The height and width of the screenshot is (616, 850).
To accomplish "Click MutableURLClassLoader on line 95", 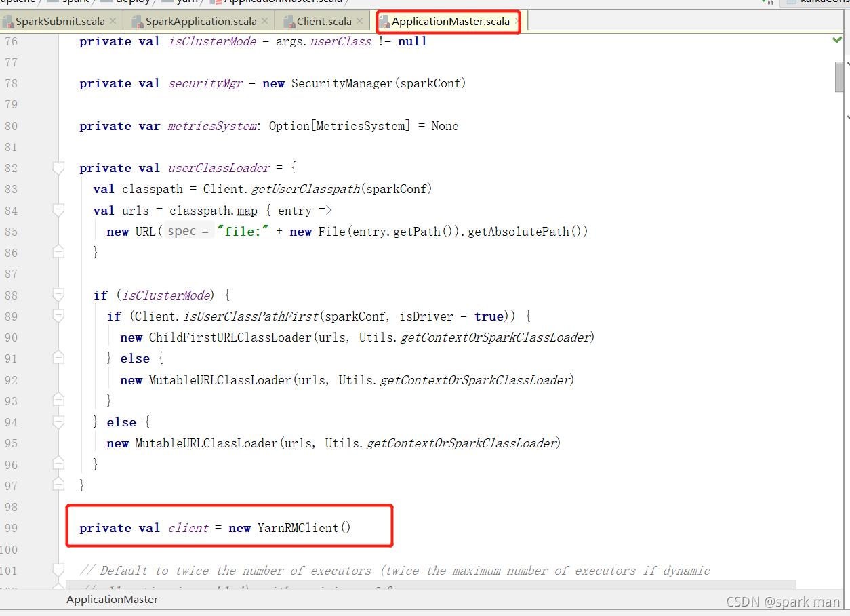I will coord(206,443).
